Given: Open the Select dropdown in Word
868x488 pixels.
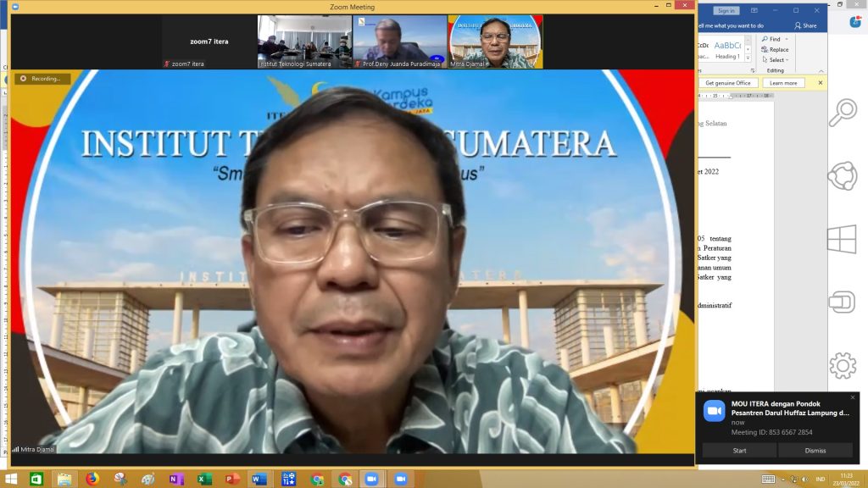Looking at the screenshot, I should pos(775,60).
